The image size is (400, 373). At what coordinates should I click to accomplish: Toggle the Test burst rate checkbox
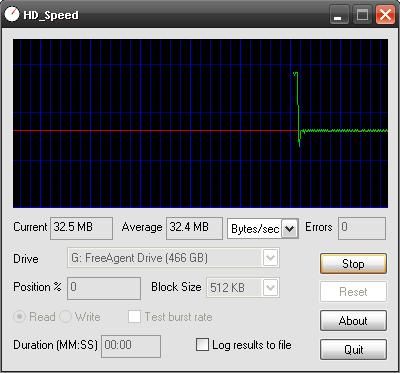click(x=134, y=317)
